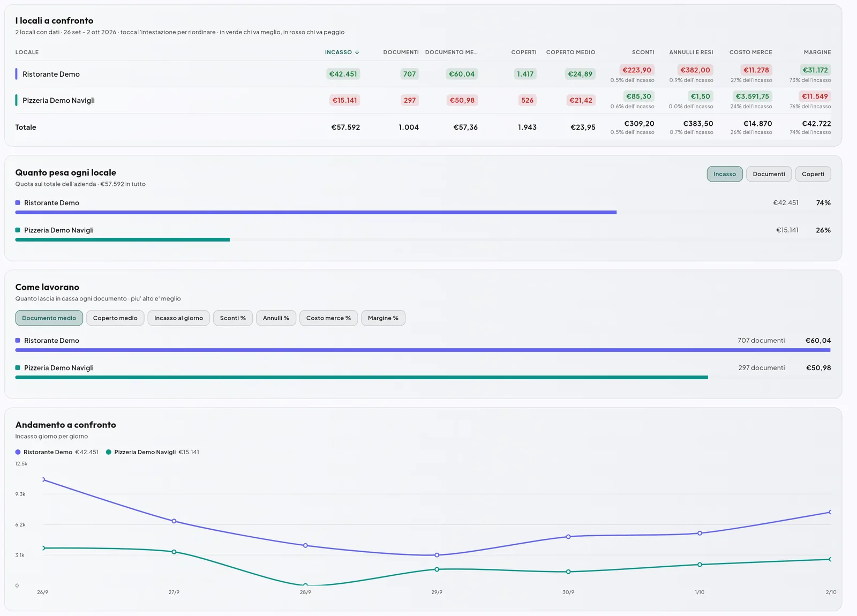
Task: Select the Costo merce % chip
Action: pyautogui.click(x=328, y=318)
